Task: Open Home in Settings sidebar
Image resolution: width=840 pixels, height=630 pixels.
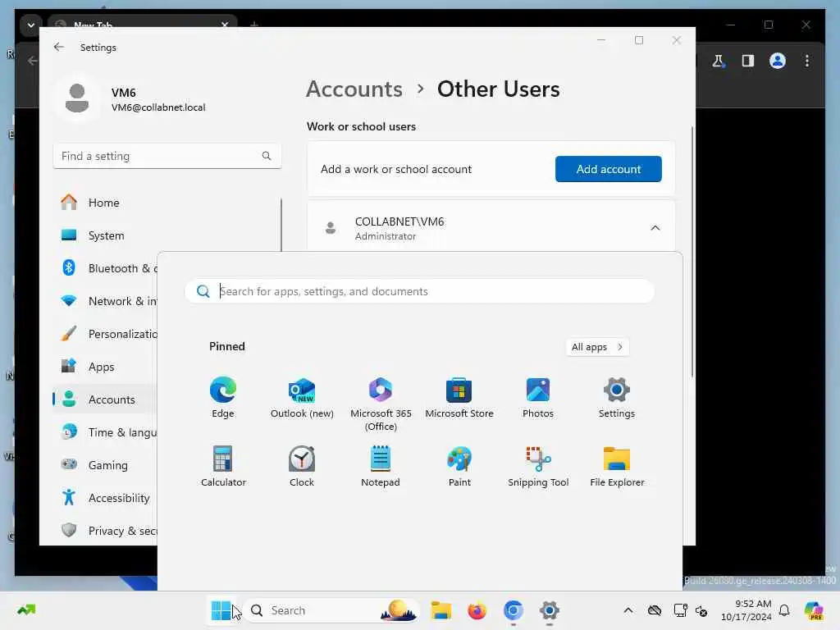Action: tap(104, 203)
